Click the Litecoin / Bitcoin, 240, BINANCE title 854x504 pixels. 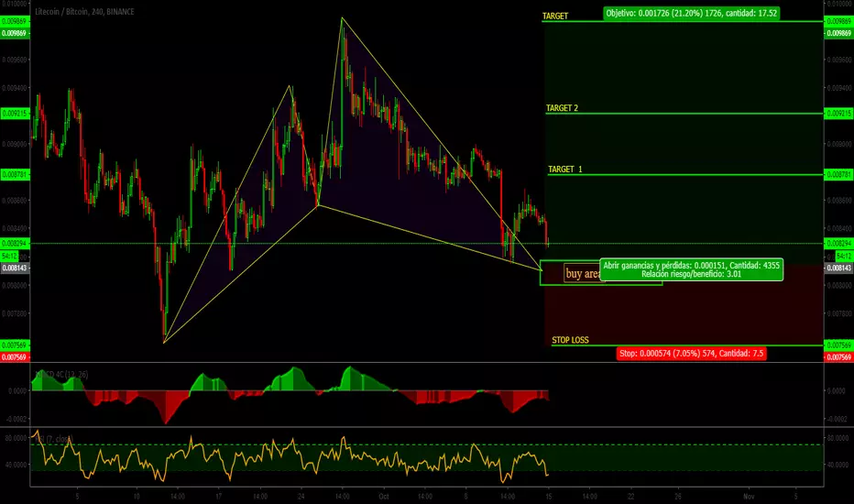[x=84, y=11]
